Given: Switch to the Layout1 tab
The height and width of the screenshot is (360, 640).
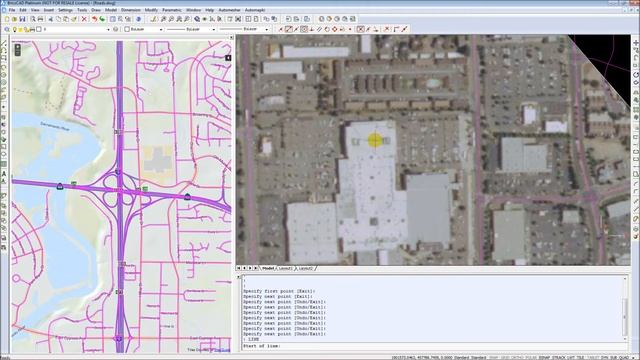Looking at the screenshot, I should [x=286, y=268].
